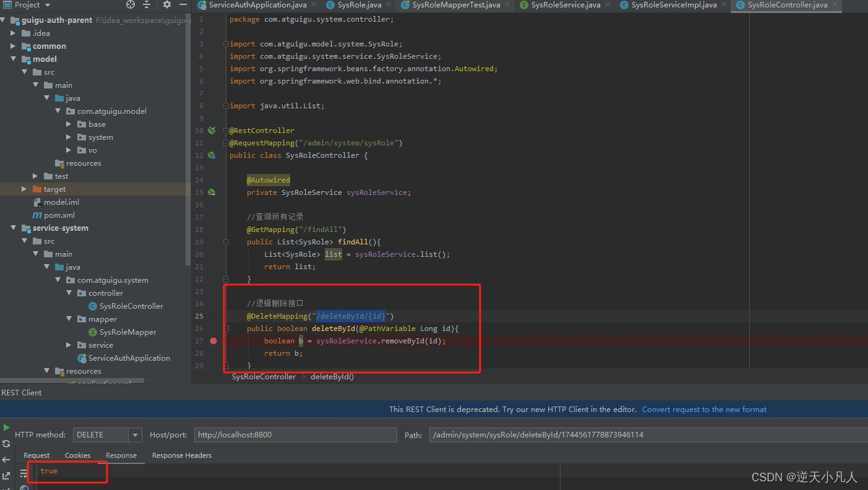Expand the common module
The height and width of the screenshot is (490, 868).
14,46
